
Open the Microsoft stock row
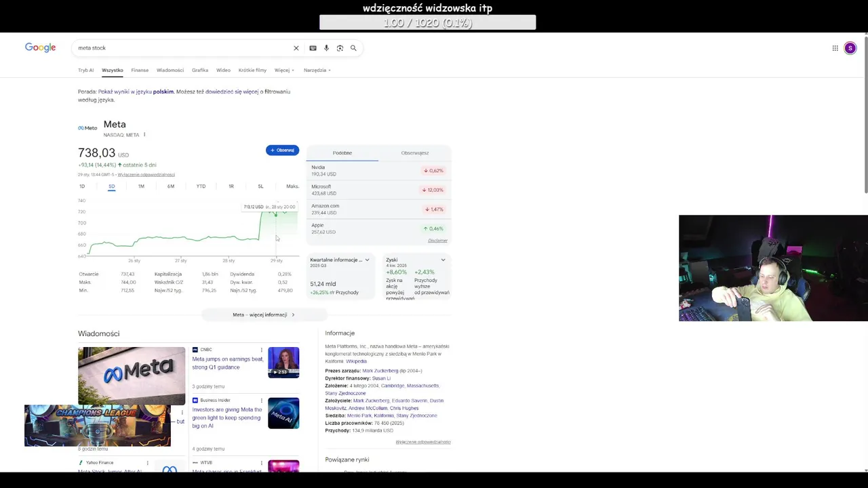coord(378,190)
